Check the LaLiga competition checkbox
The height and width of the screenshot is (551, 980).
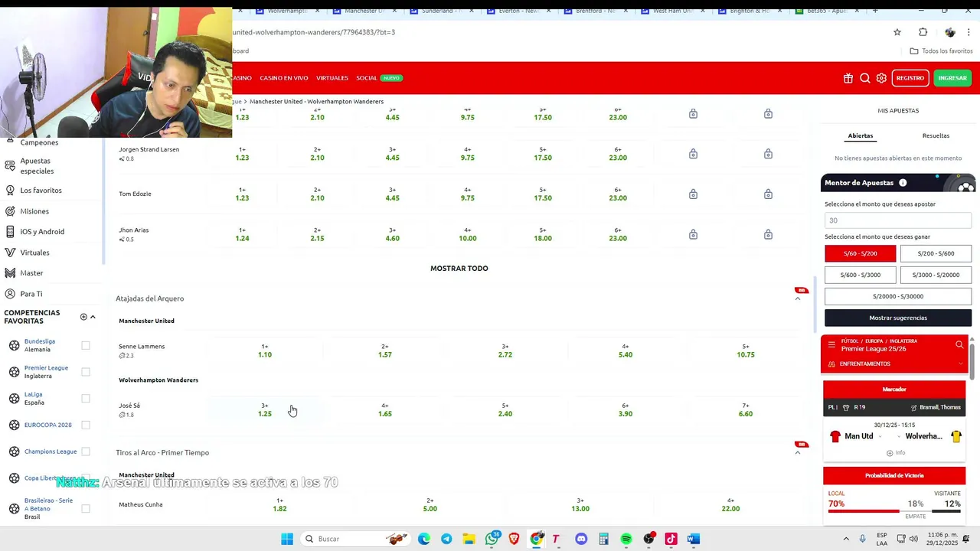coord(86,399)
